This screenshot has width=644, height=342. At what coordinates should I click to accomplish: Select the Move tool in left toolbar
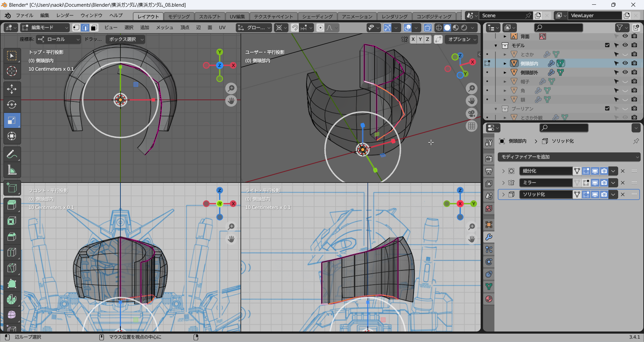12,89
